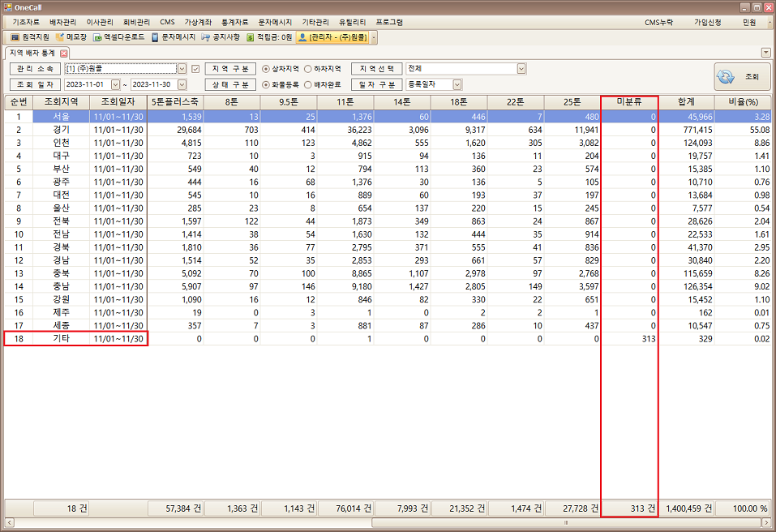
Task: Click the horizontal scrollbar at the bottom
Action: (564, 523)
